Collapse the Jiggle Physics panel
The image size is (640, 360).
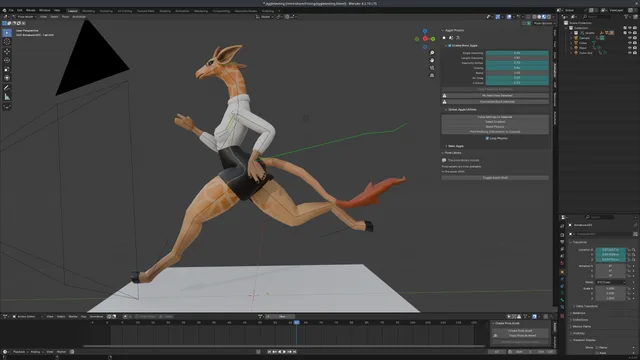(443, 30)
